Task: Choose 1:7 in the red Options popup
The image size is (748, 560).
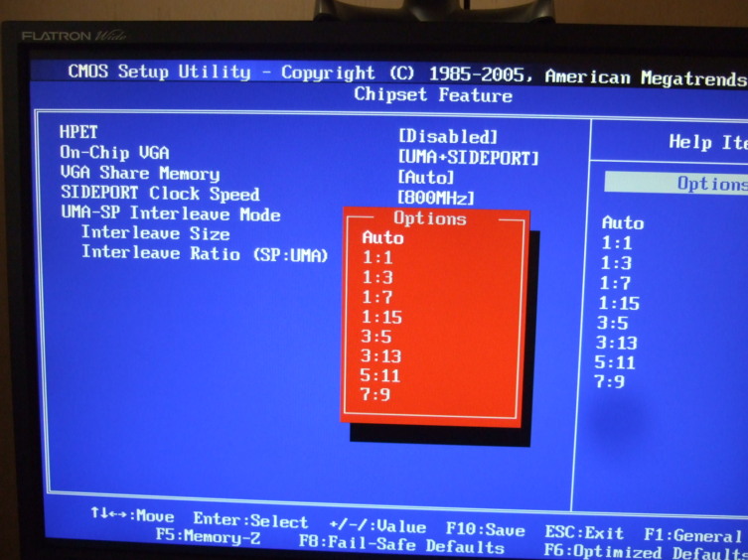Action: pyautogui.click(x=376, y=297)
